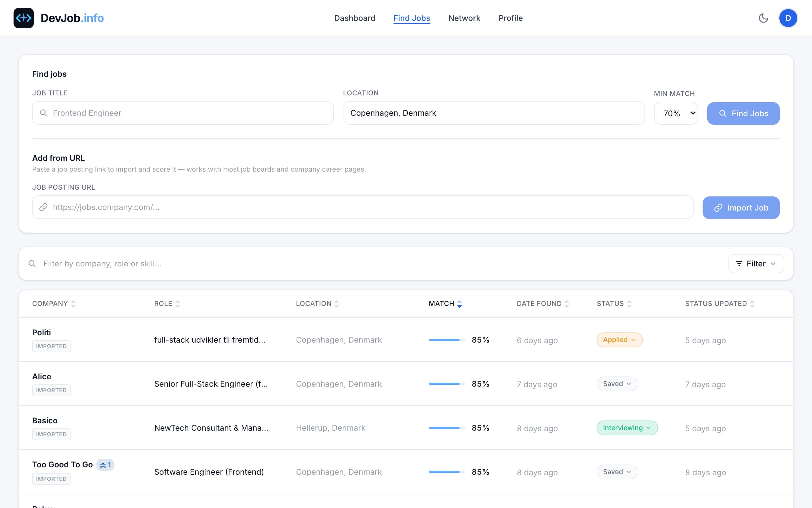The width and height of the screenshot is (812, 508).
Task: Click the Job Title input field
Action: [x=183, y=113]
